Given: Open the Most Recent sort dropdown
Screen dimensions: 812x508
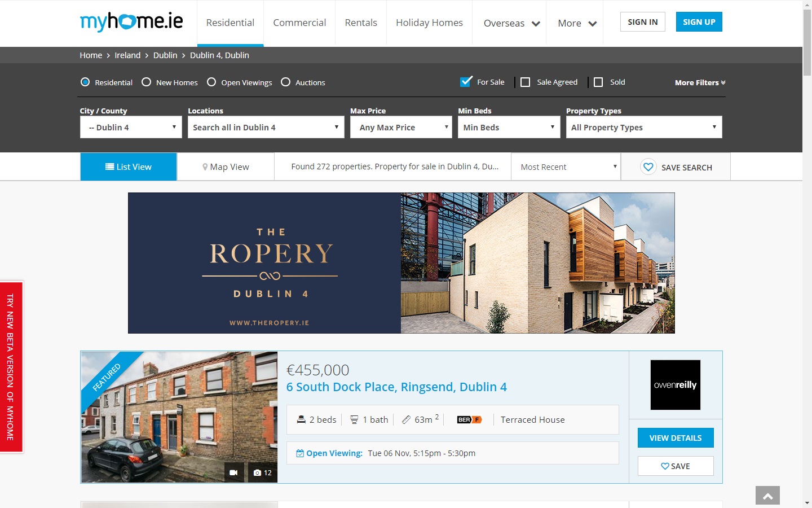Looking at the screenshot, I should click(x=566, y=167).
